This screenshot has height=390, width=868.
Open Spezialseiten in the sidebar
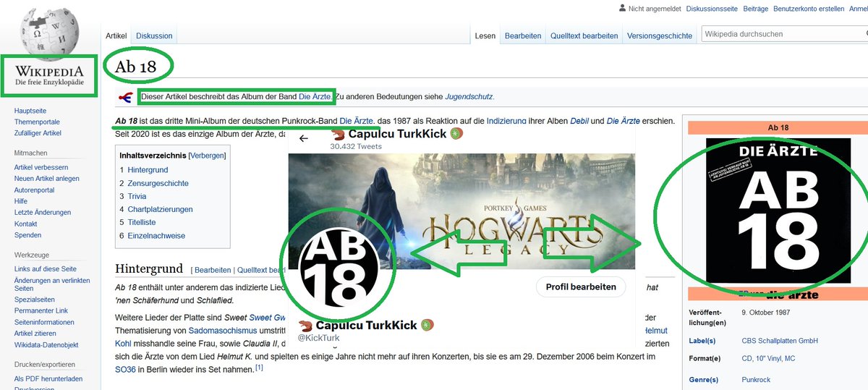(x=35, y=300)
